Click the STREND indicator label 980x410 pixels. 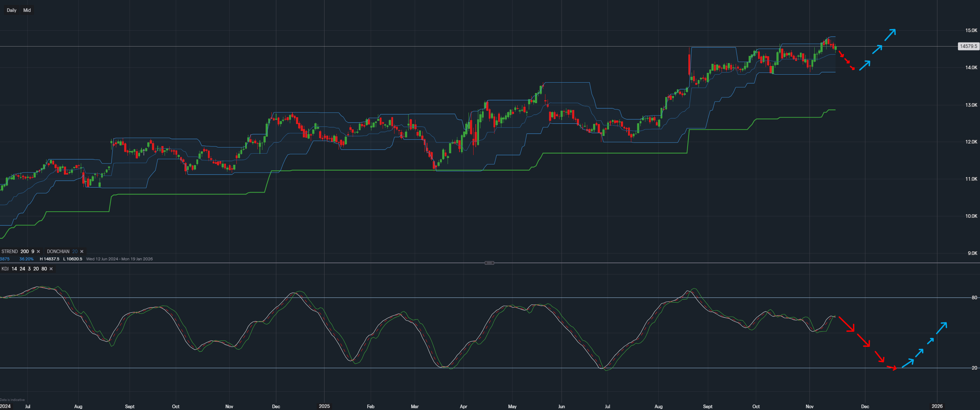pyautogui.click(x=9, y=252)
